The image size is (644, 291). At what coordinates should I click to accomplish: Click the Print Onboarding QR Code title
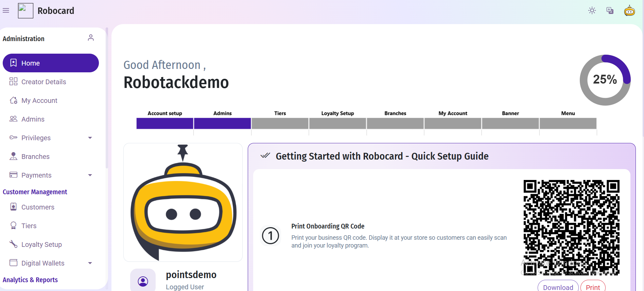point(328,226)
